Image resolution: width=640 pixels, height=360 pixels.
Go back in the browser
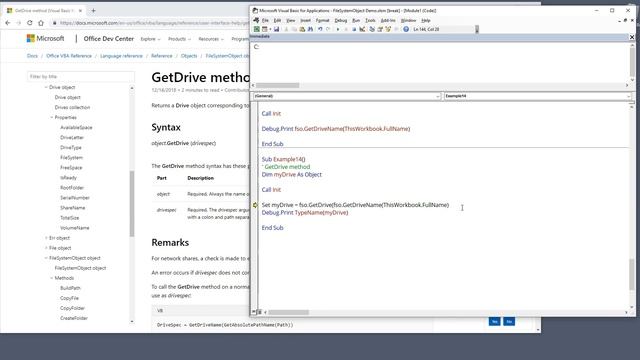tap(8, 23)
